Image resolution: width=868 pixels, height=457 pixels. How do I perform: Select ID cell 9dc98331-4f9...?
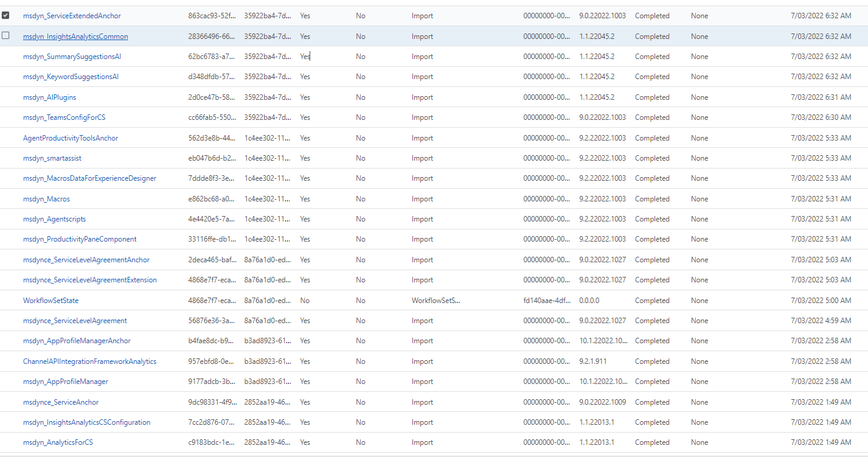(x=212, y=402)
